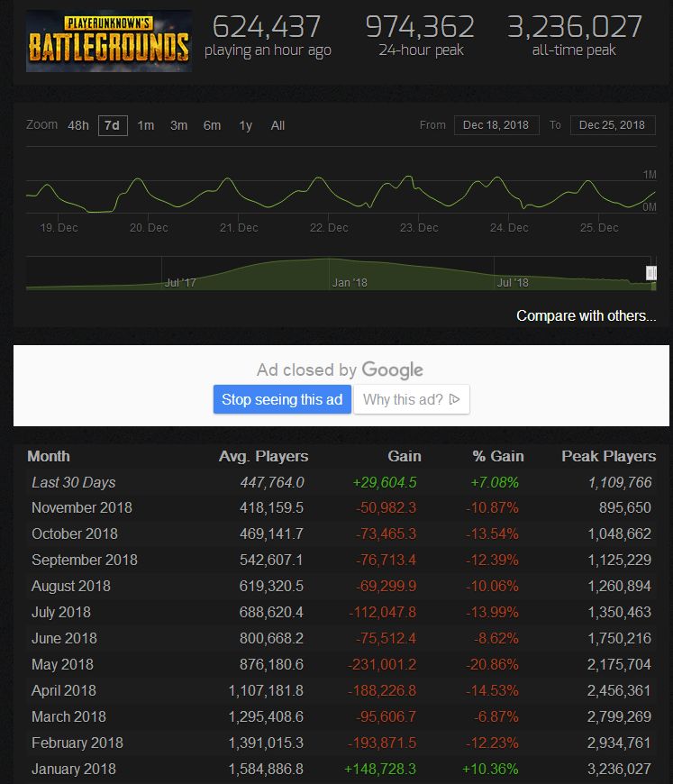Click the February gain -193,871.5

pyautogui.click(x=382, y=743)
